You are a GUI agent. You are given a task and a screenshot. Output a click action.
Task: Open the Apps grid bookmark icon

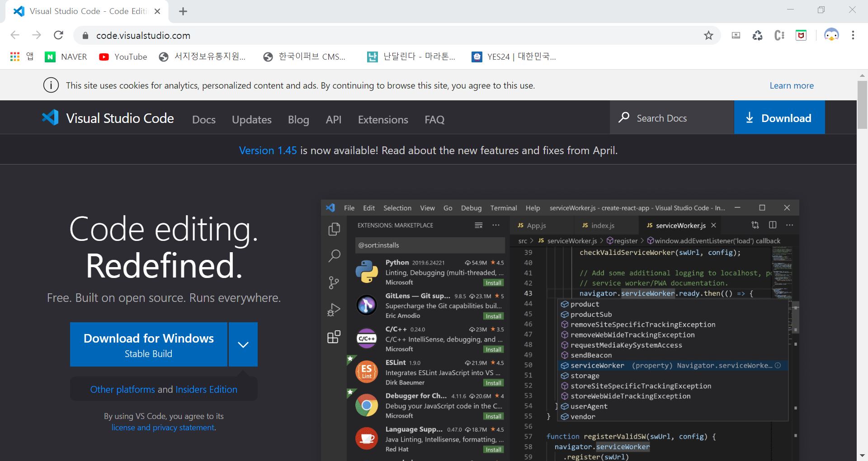tap(15, 56)
